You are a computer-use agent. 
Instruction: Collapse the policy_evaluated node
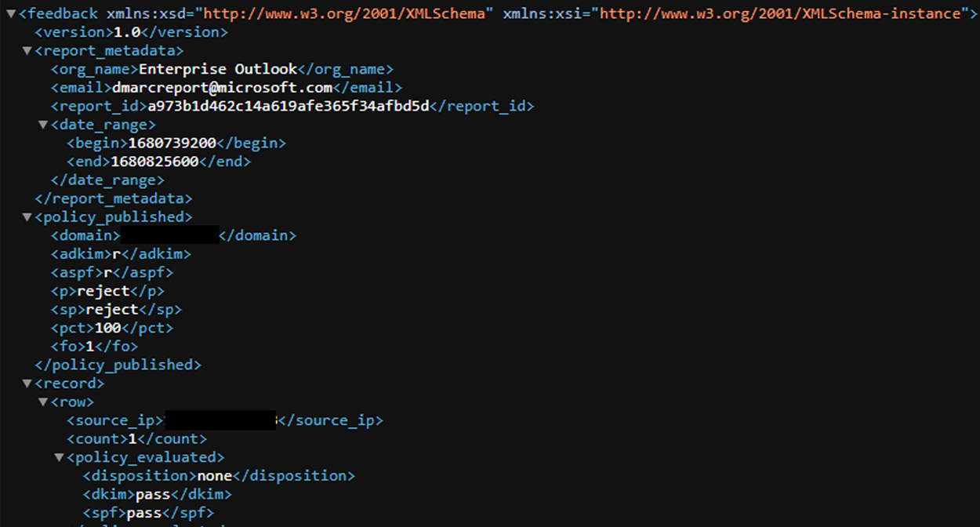tap(59, 458)
